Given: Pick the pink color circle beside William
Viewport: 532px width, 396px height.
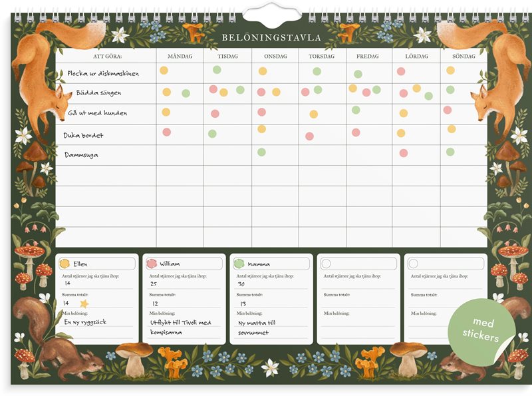Looking at the screenshot, I should 152,264.
